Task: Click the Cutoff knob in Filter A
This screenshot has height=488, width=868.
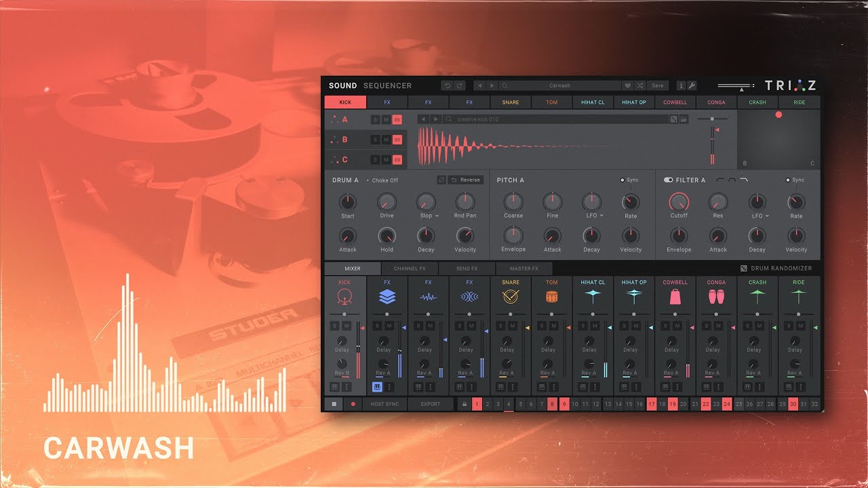Action: click(x=679, y=201)
